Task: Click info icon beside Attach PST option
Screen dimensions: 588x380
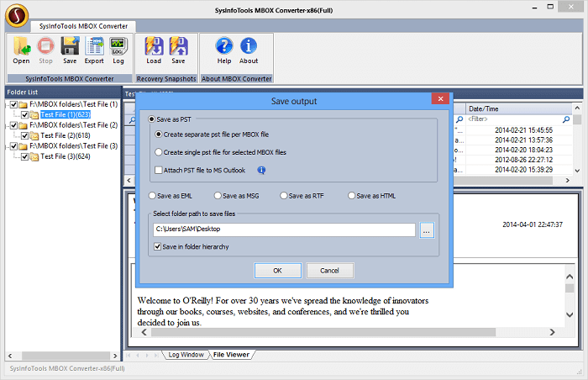Action: coord(261,170)
